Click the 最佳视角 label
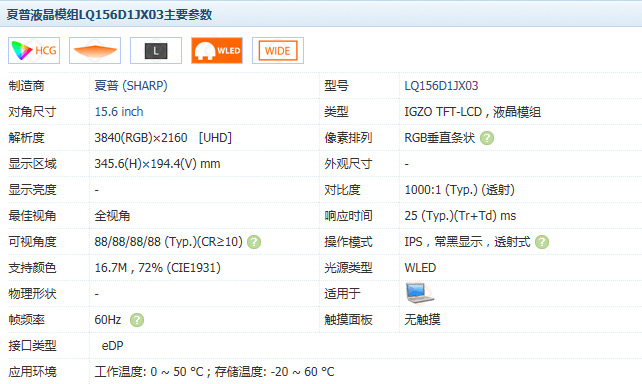 point(32,216)
